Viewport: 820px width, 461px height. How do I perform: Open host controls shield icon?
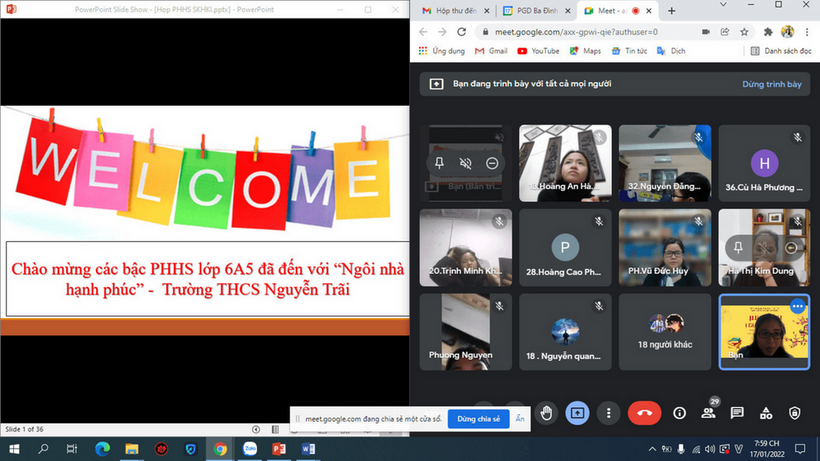(x=794, y=413)
